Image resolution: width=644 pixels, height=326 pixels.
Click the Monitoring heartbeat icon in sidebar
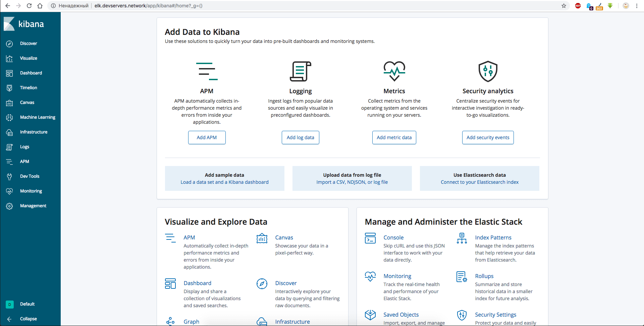coord(9,191)
